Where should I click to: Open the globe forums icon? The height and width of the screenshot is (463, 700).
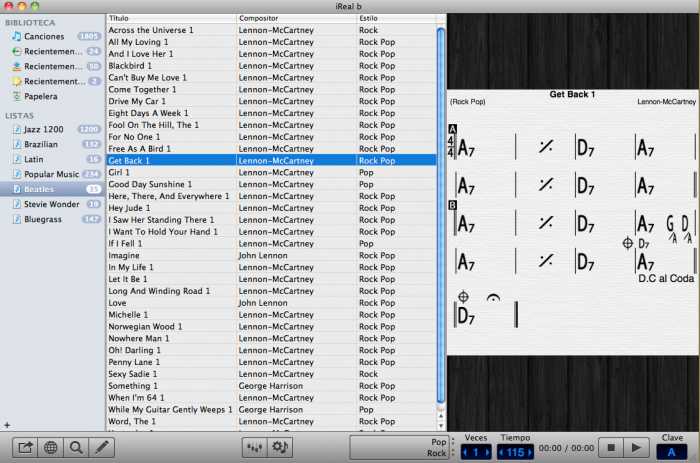pyautogui.click(x=50, y=447)
